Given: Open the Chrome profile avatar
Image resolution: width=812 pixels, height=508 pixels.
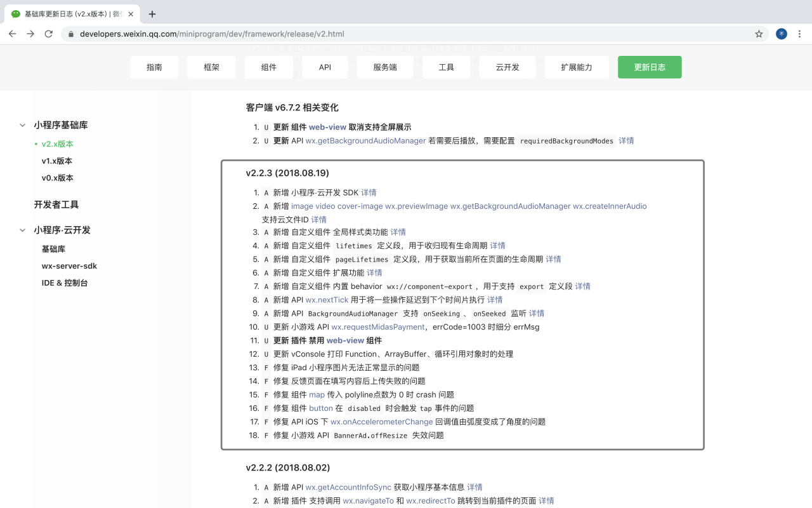Looking at the screenshot, I should (x=782, y=34).
